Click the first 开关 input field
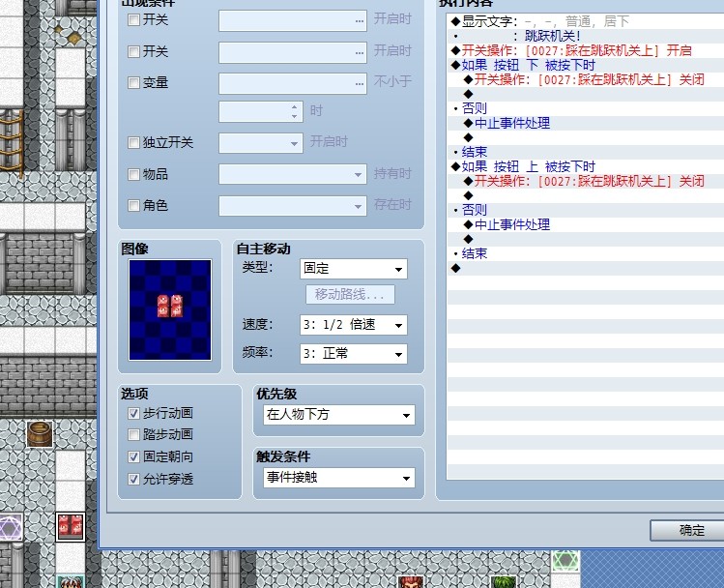Screen dimensions: 724x588 293,21
